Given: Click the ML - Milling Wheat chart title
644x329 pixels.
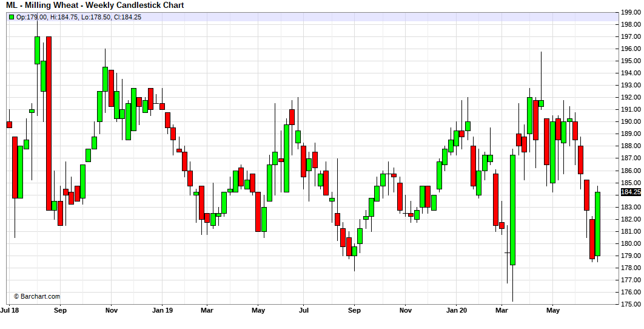Looking at the screenshot, I should coord(95,5).
